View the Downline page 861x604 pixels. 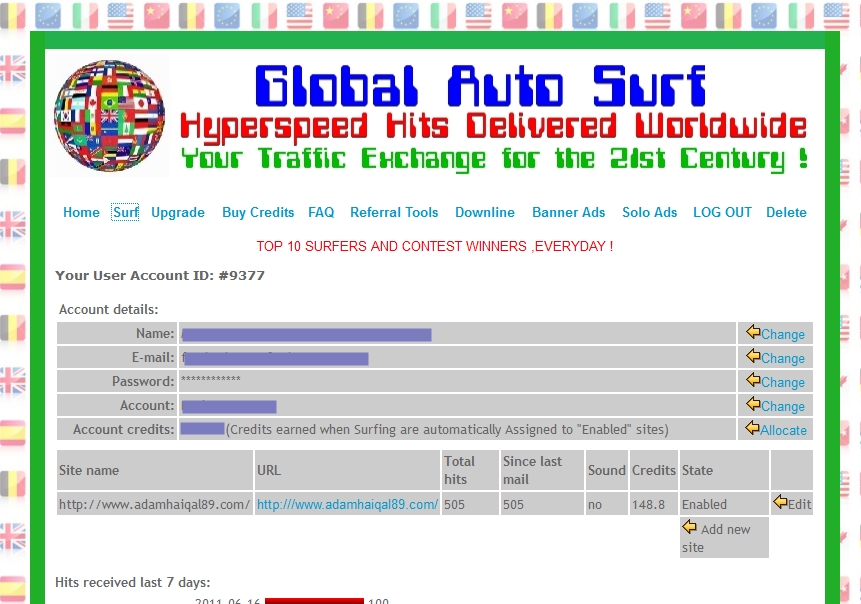click(485, 212)
